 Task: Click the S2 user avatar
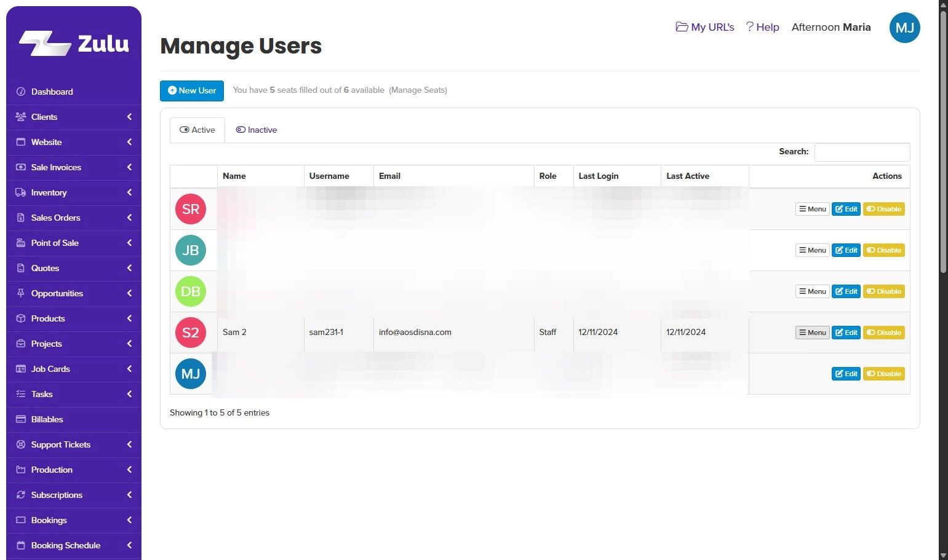coord(191,333)
